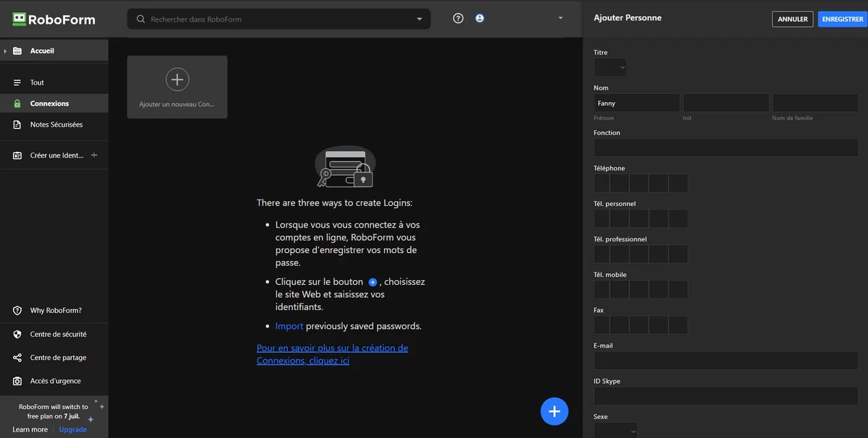Click the identity card icon in the sidebar
Image resolution: width=868 pixels, height=438 pixels.
(17, 155)
